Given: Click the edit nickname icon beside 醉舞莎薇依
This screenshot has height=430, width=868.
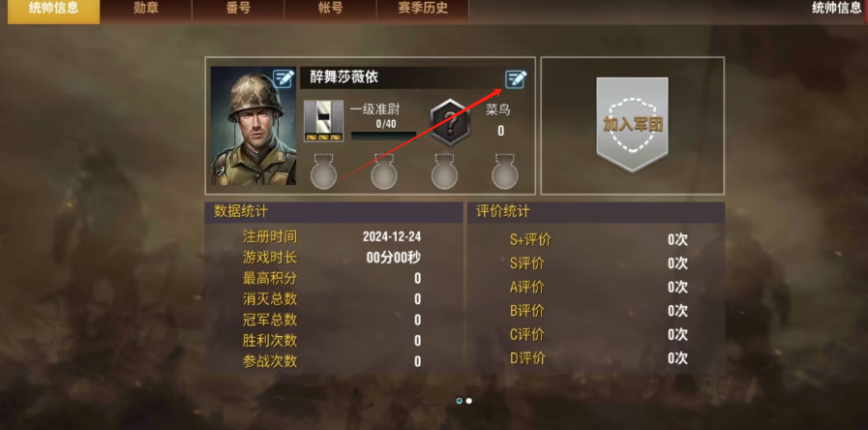Looking at the screenshot, I should (x=516, y=79).
